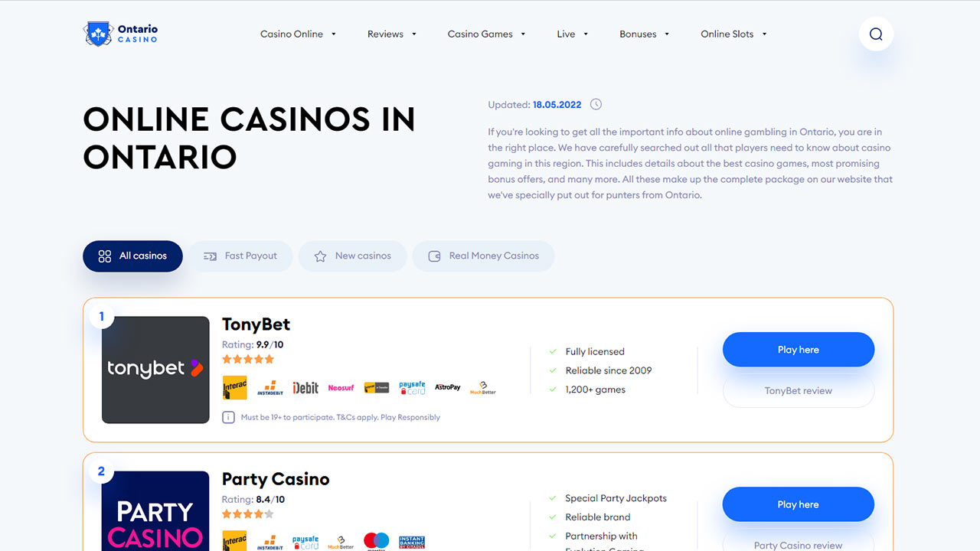Open the TonyBet review link
980x551 pixels.
point(799,390)
